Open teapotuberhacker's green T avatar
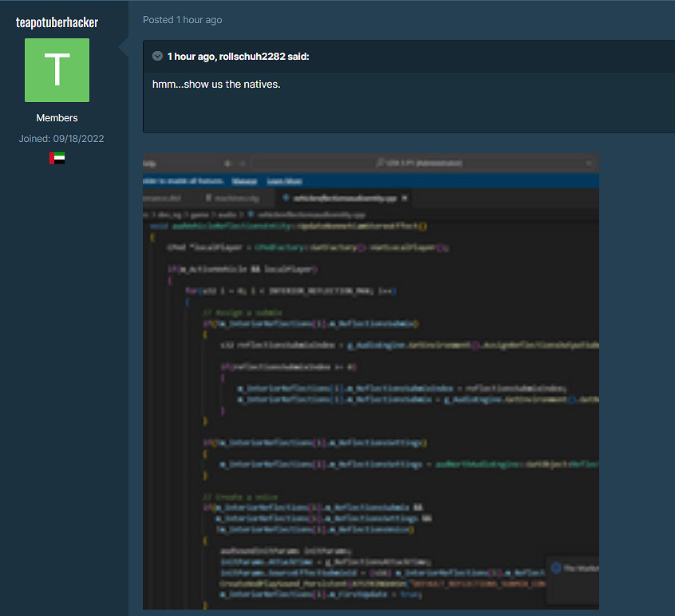675x616 pixels. pyautogui.click(x=57, y=70)
